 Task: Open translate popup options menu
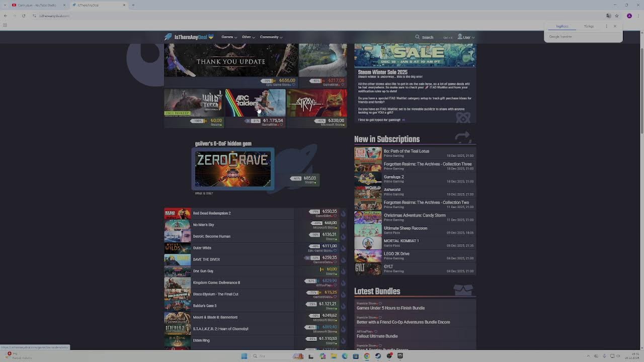coord(606,26)
